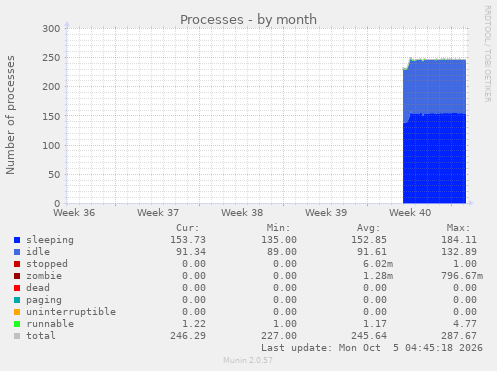This screenshot has height=371, width=497.
Task: Click the 'Avg:' column header
Action: [x=368, y=228]
